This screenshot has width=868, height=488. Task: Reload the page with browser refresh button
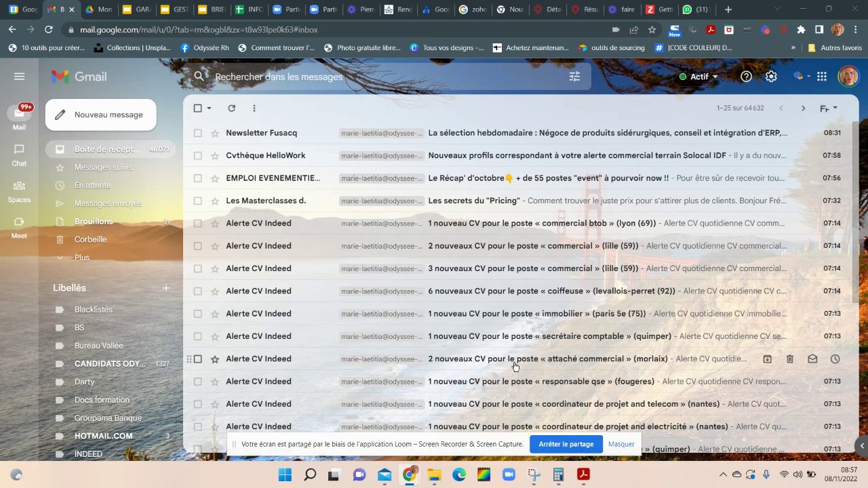(x=48, y=30)
